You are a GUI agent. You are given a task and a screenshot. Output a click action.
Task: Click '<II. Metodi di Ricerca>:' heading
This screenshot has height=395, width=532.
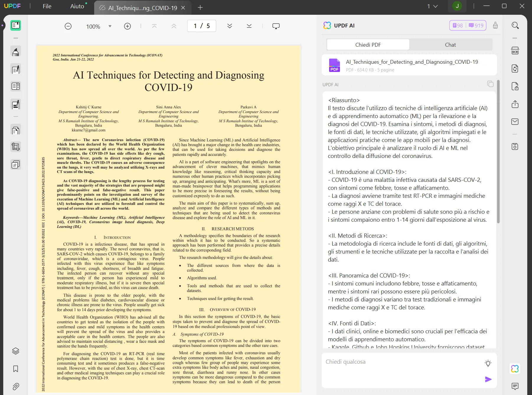(358, 236)
